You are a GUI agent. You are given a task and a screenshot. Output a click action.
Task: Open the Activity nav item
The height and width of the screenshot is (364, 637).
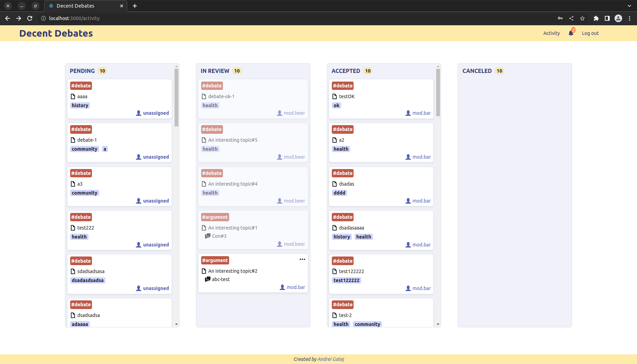(x=551, y=33)
